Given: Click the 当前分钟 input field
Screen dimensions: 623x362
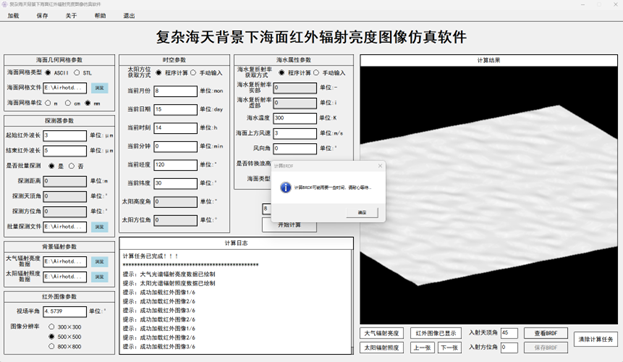Looking at the screenshot, I should point(176,146).
